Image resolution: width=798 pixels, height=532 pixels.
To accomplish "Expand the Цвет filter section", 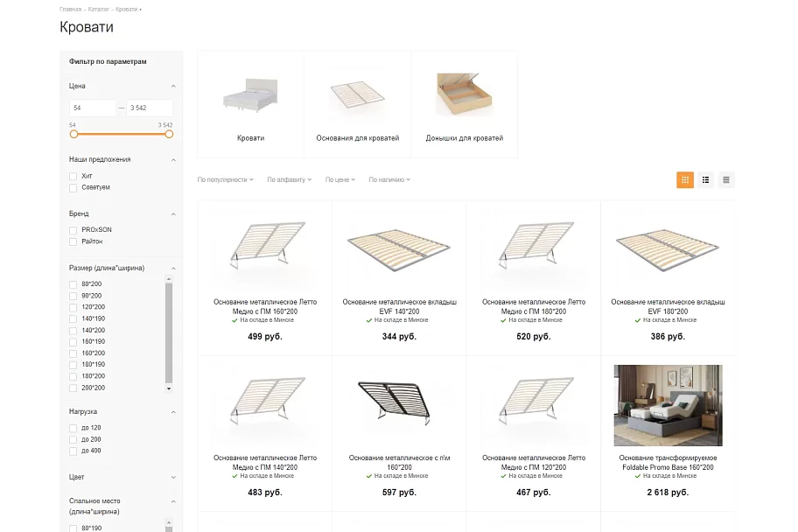I will coord(173,478).
